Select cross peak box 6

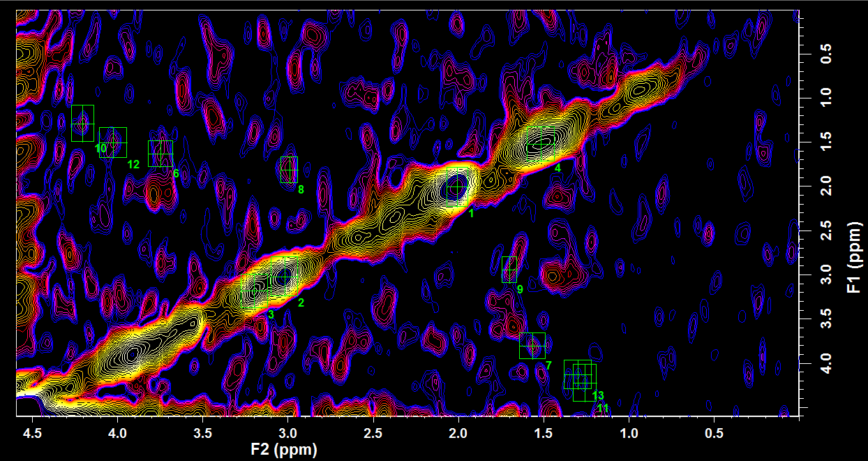coord(160,153)
